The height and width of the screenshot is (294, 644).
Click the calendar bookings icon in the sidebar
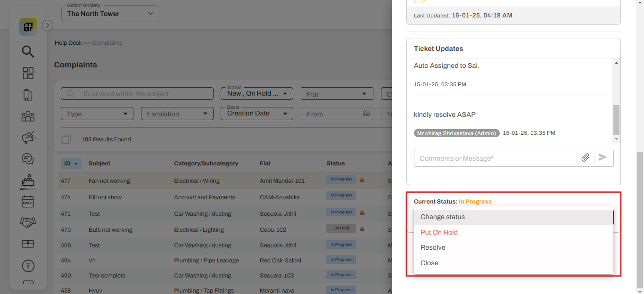tap(28, 201)
